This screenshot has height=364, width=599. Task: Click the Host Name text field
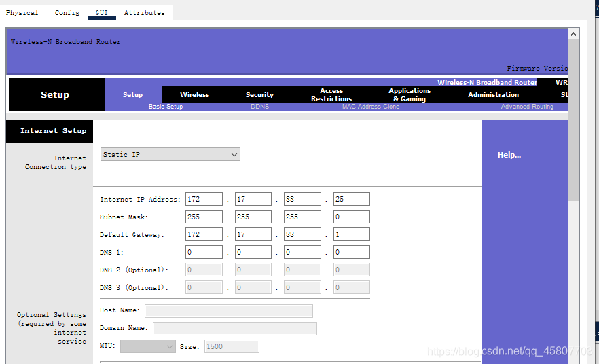229,311
